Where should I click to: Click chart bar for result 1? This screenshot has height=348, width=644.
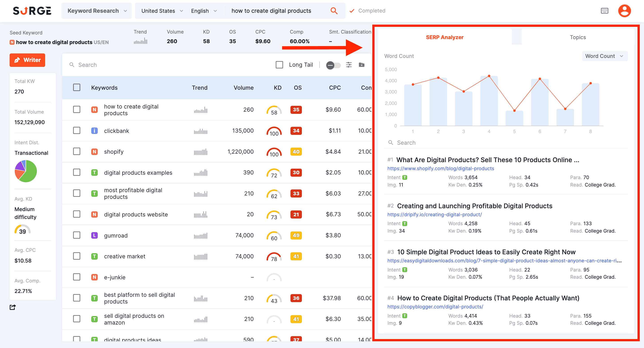coord(413,105)
